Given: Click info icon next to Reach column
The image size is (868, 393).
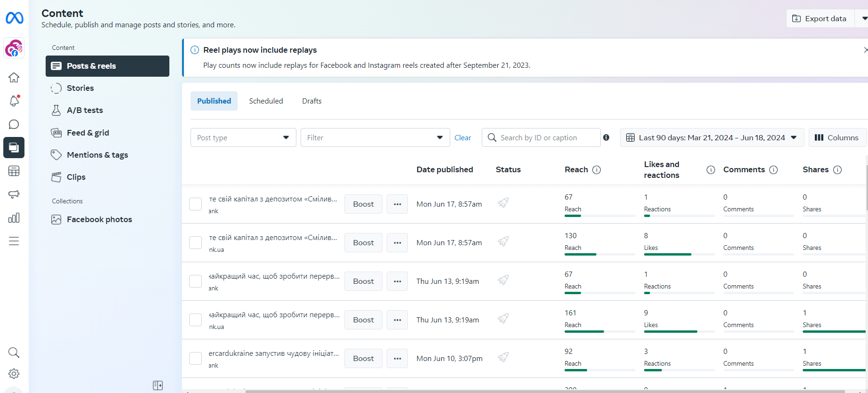Looking at the screenshot, I should pos(597,170).
